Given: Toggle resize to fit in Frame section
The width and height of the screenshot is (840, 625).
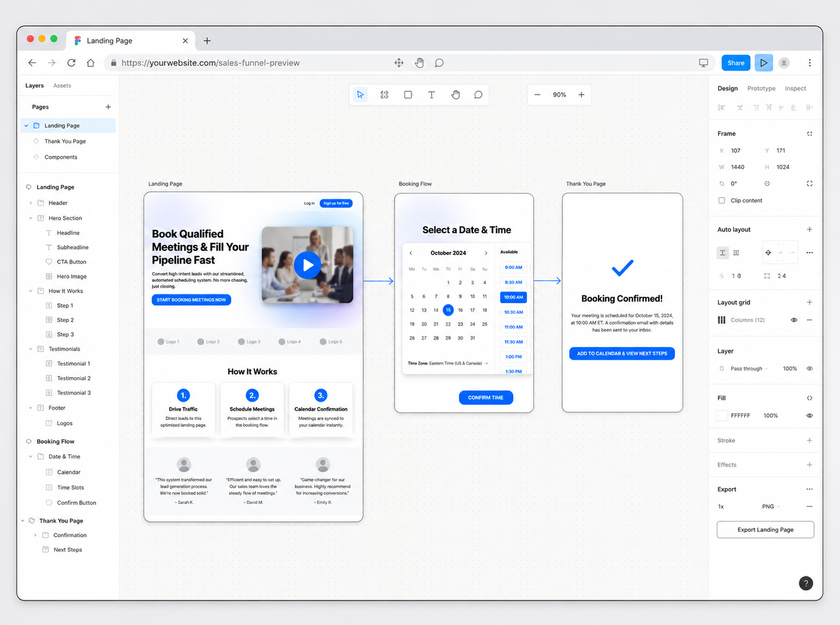Looking at the screenshot, I should pyautogui.click(x=809, y=133).
